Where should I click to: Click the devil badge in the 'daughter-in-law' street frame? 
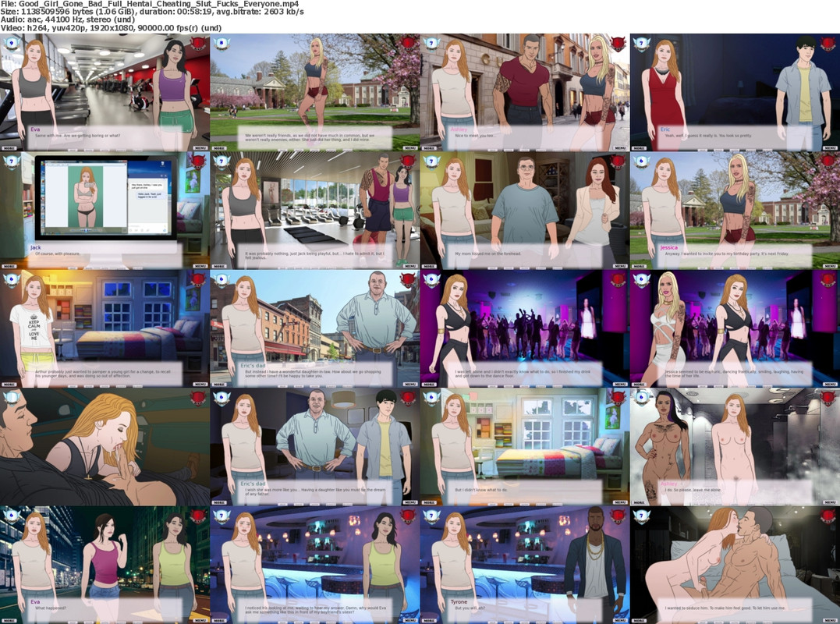point(408,279)
